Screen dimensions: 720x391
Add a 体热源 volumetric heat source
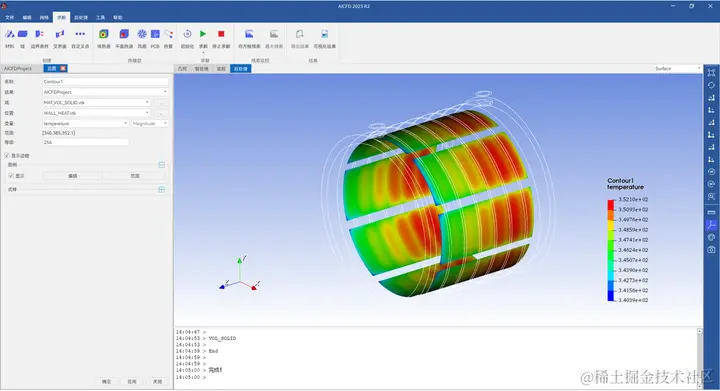[104, 34]
